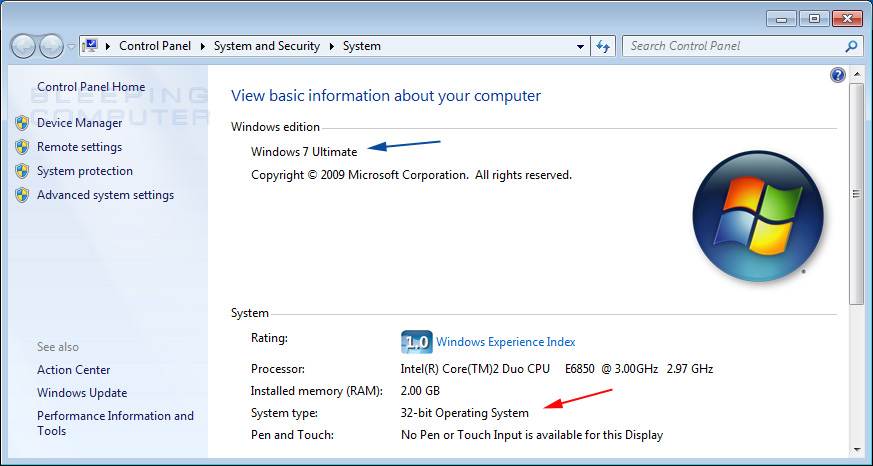Click the Windows Experience Index link
Screen dimensions: 873x466
[506, 342]
